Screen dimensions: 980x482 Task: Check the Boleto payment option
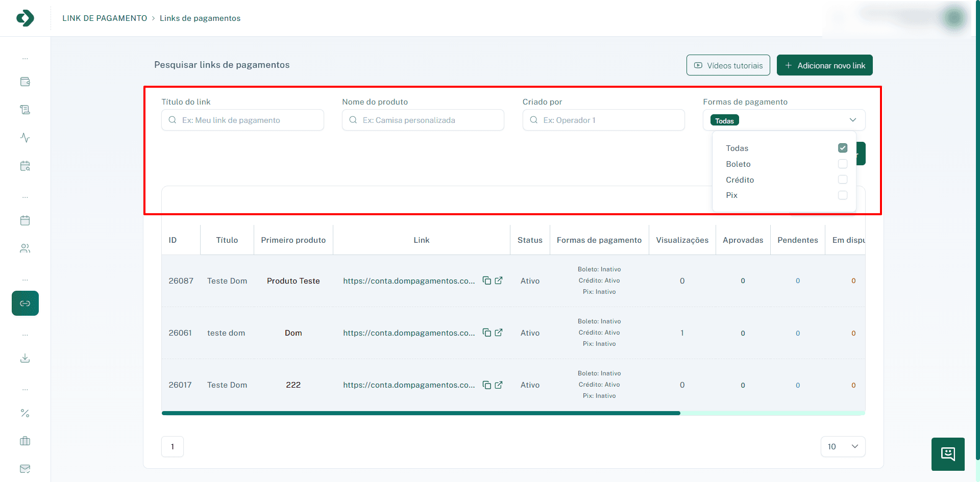[843, 164]
